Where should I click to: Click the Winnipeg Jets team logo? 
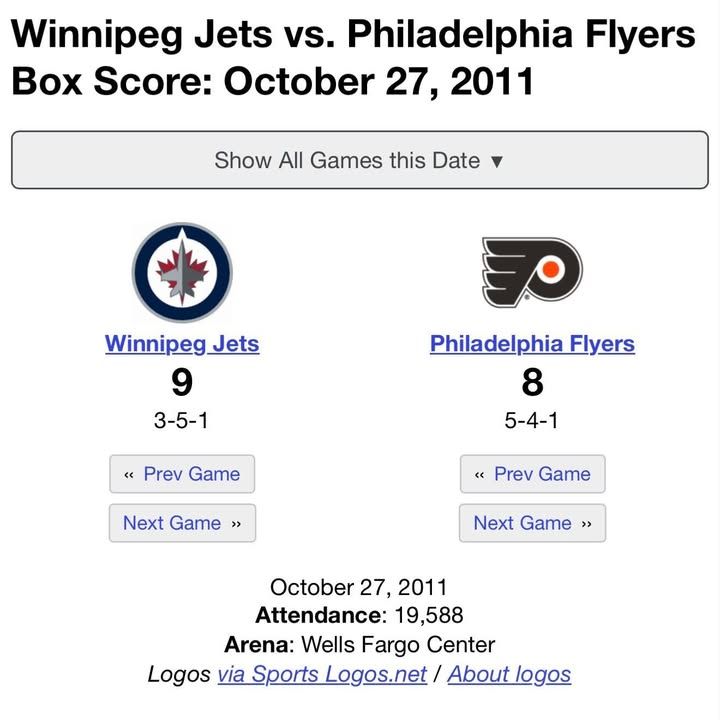coord(182,272)
